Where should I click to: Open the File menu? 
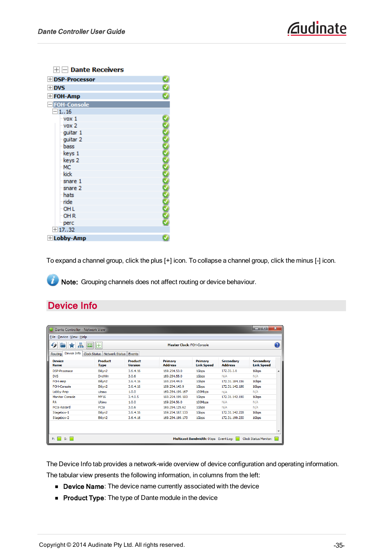pyautogui.click(x=53, y=337)
